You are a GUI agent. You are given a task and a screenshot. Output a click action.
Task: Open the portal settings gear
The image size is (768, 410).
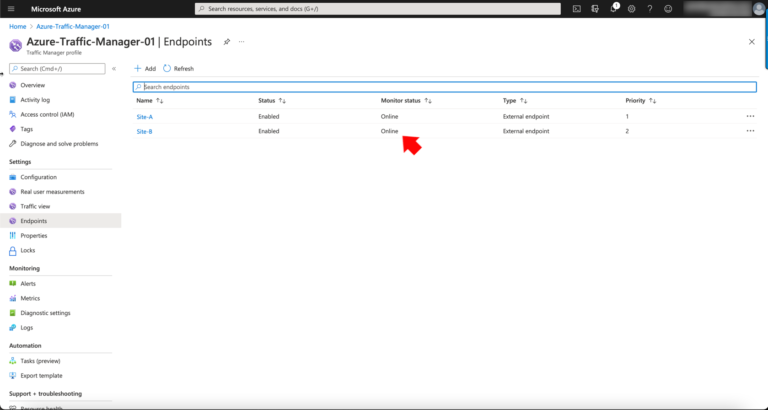point(631,9)
